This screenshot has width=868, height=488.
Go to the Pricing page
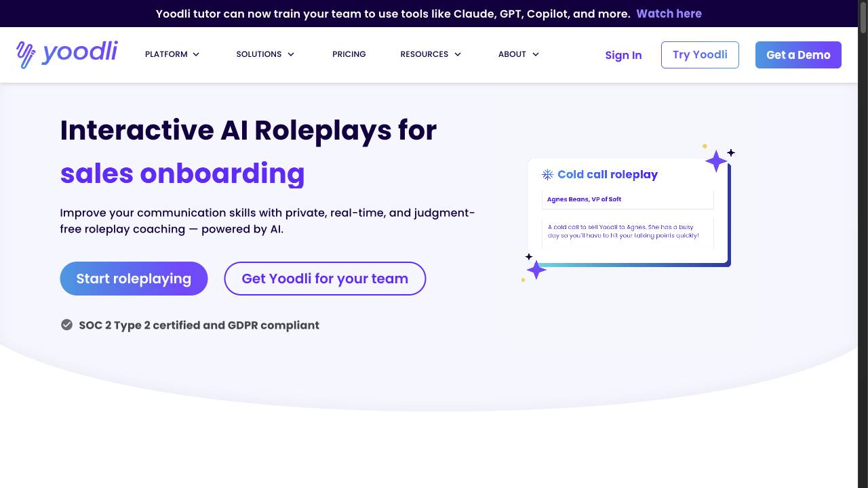coord(349,54)
